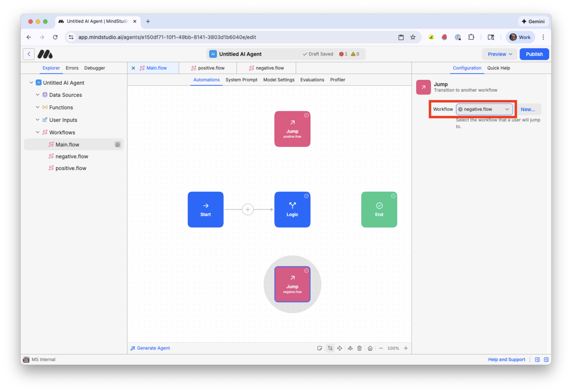Zoom out using the minus control
Screen dimensions: 572x392
pos(381,348)
